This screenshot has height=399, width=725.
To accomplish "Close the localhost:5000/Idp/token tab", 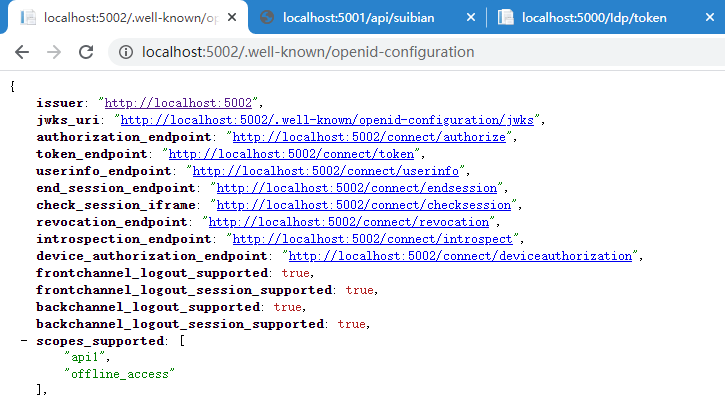I will 710,17.
